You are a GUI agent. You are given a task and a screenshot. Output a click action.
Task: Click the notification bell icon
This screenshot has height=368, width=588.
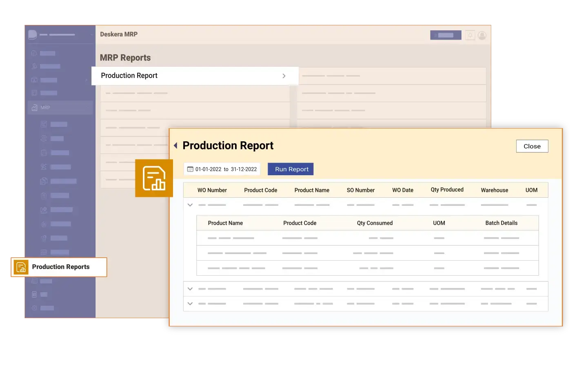(470, 35)
